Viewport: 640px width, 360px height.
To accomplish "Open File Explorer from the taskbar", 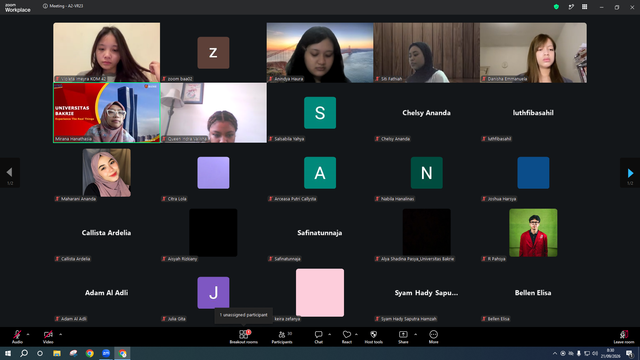I will (57, 353).
